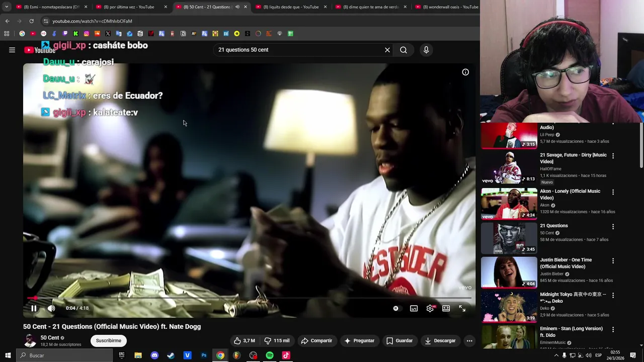The height and width of the screenshot is (362, 644).
Task: Switch to theater mode
Action: coord(446,308)
